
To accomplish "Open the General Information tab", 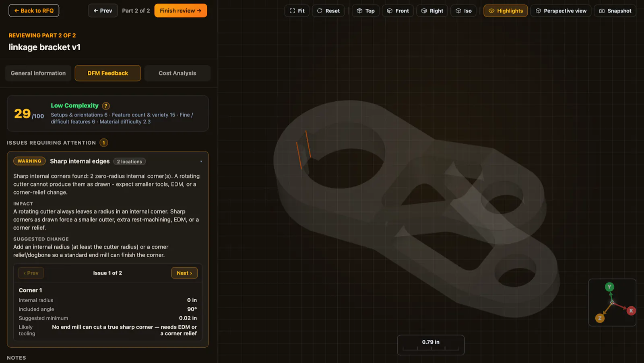I will pos(38,73).
